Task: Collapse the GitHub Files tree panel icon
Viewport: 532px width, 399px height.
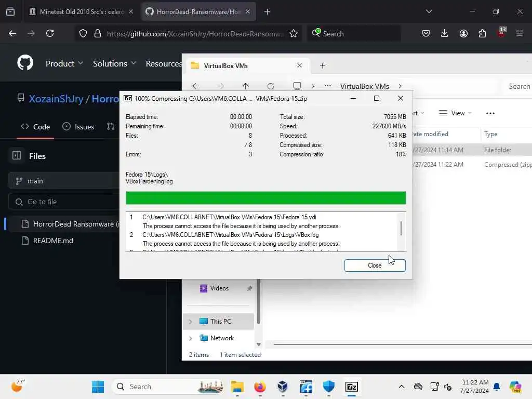Action: click(17, 155)
